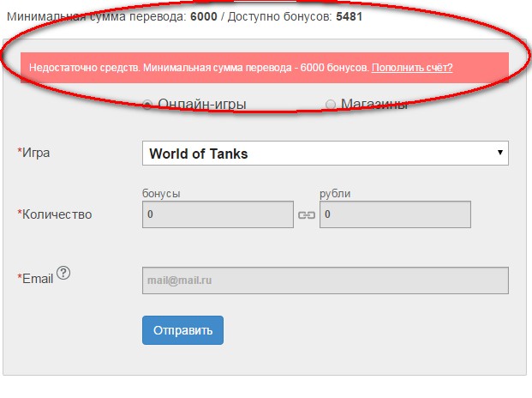Focus the рубли quantity input field
The height and width of the screenshot is (398, 532).
395,214
